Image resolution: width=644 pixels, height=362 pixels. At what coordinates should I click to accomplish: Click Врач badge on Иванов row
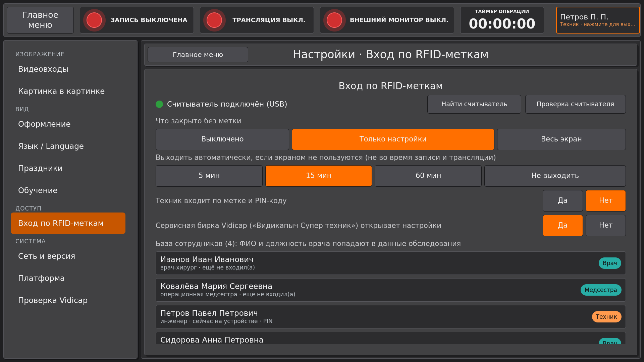tap(610, 263)
